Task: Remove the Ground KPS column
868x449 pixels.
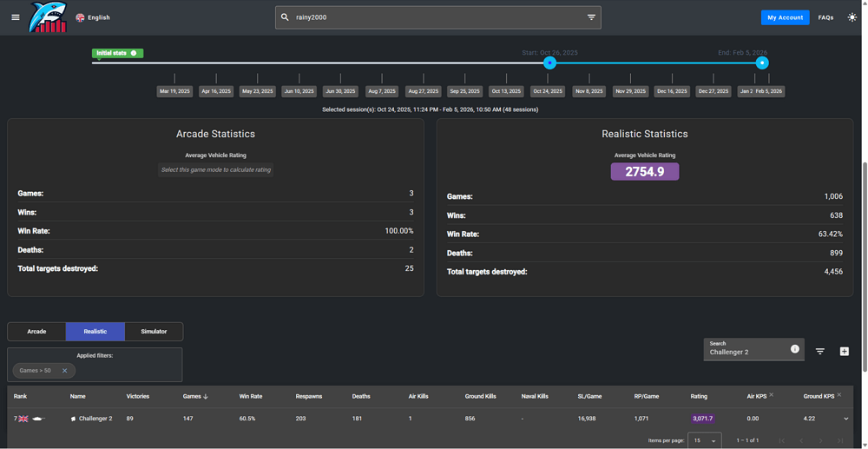Action: tap(839, 395)
